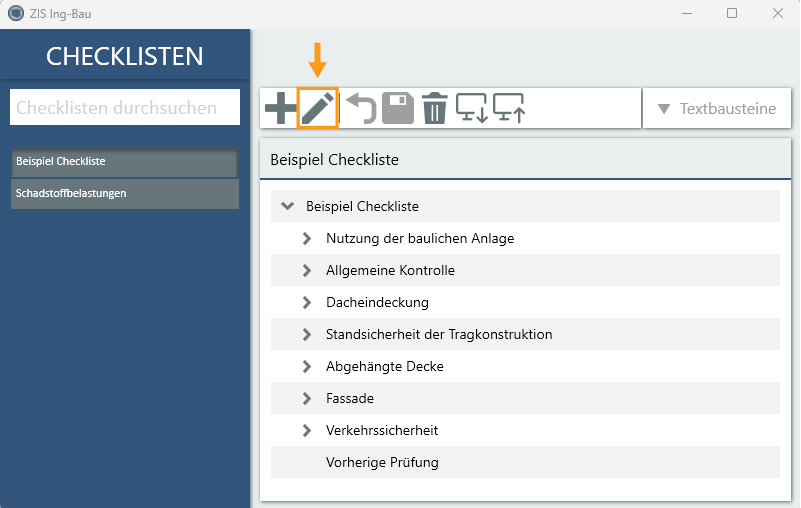Click the Beispiel Checkliste root row text
The height and width of the screenshot is (508, 801).
(362, 206)
